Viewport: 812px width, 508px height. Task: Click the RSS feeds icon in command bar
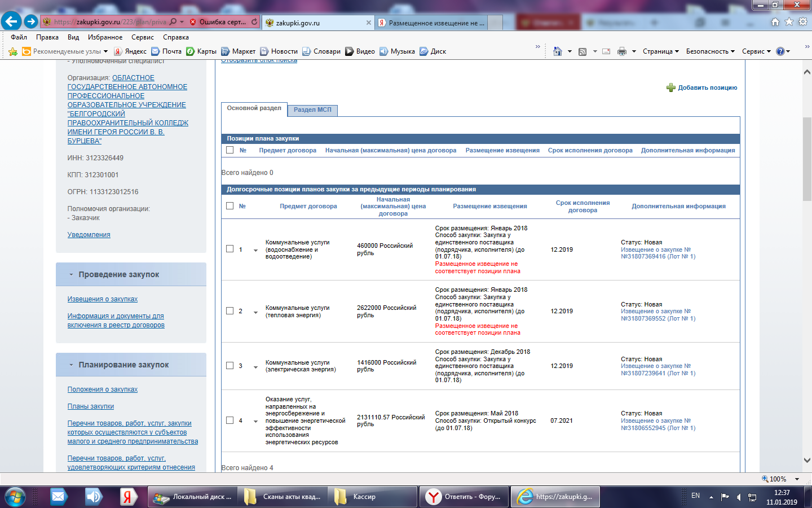point(582,51)
